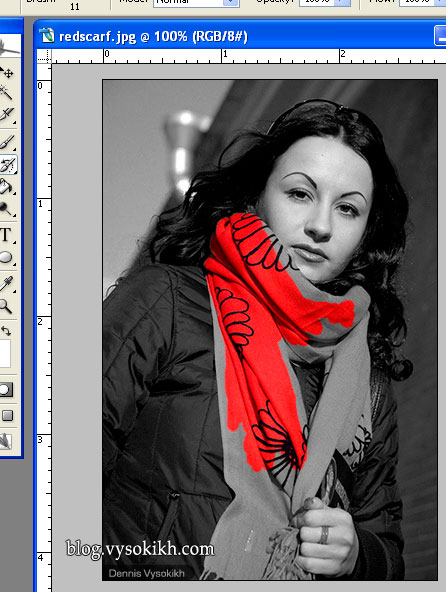Select the Eyedropper tool
446x592 pixels.
click(x=7, y=284)
